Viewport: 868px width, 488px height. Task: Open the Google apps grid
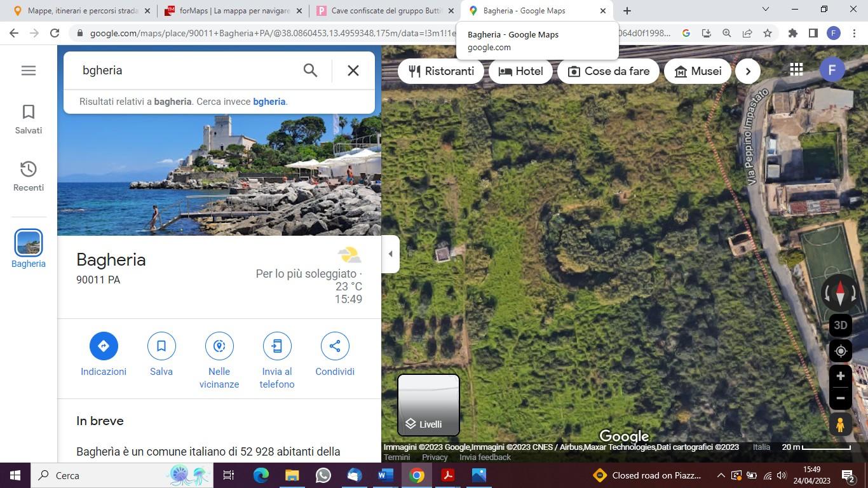coord(796,69)
